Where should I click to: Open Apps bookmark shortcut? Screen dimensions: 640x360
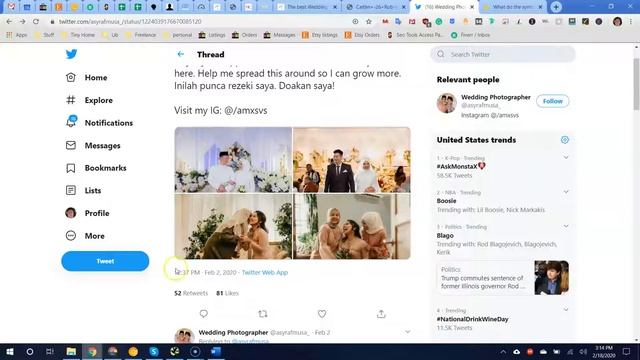17,35
